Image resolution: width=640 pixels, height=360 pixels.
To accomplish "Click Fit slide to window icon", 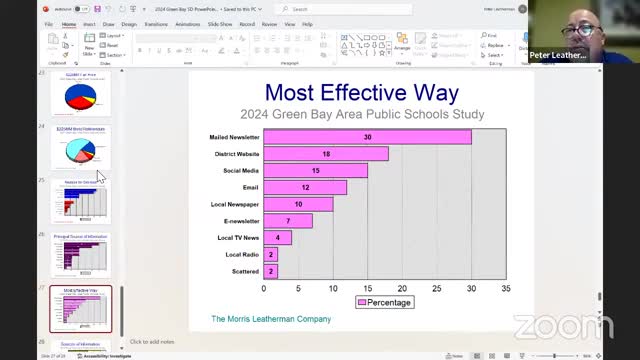I will [x=598, y=356].
